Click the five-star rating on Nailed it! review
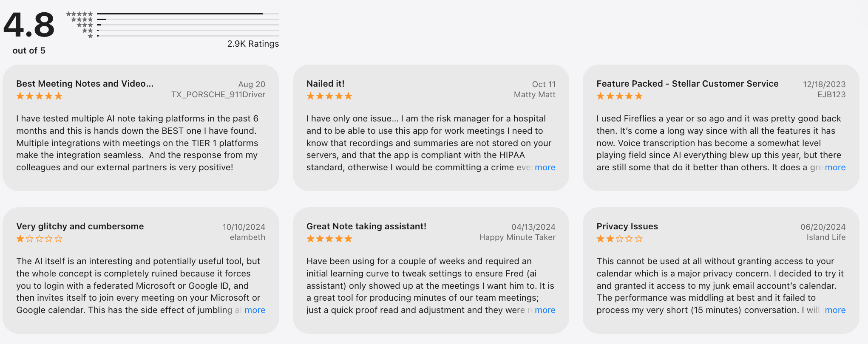 (x=329, y=96)
